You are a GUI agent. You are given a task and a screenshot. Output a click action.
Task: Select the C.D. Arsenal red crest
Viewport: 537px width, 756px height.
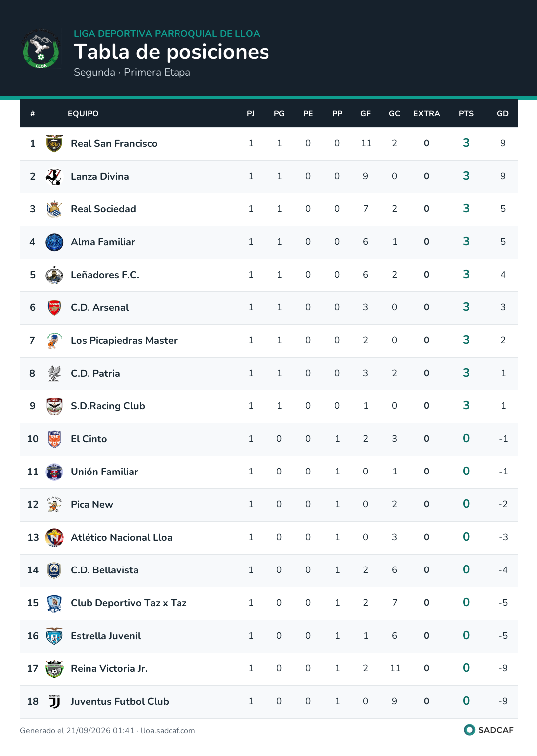coord(54,307)
